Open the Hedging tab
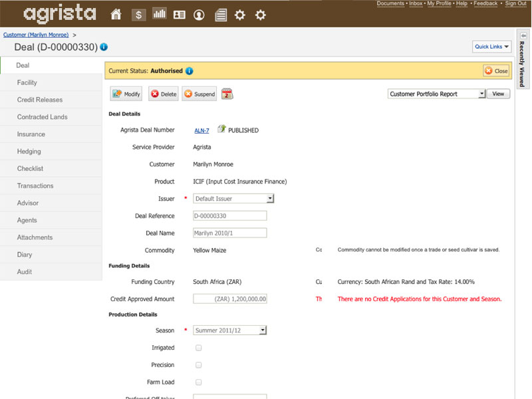Image resolution: width=532 pixels, height=399 pixels. click(x=51, y=152)
